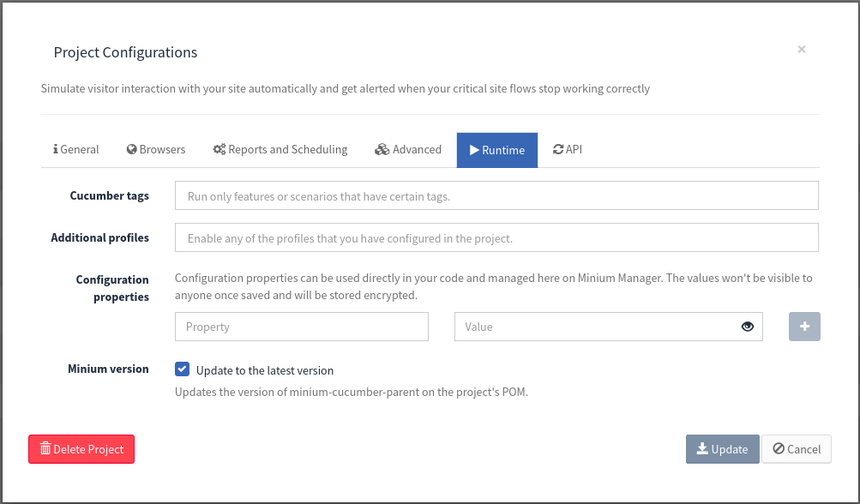Click the 'Cucumber tags' label

(109, 195)
